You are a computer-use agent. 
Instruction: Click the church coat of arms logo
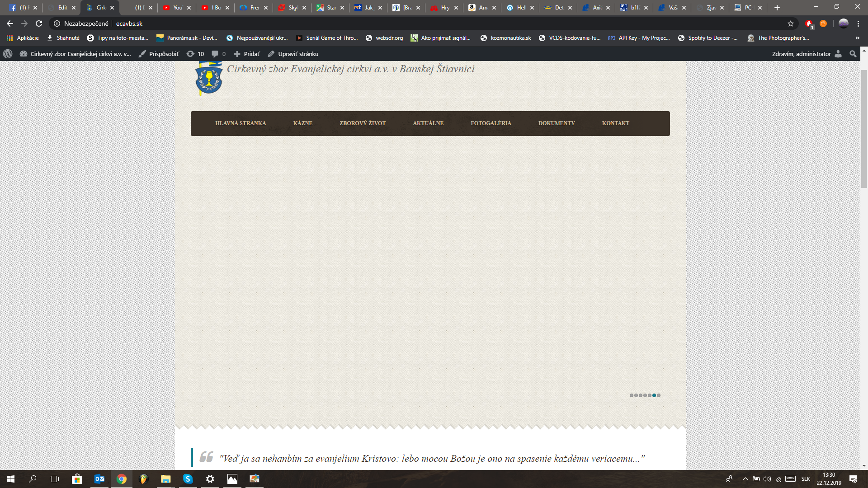click(208, 79)
